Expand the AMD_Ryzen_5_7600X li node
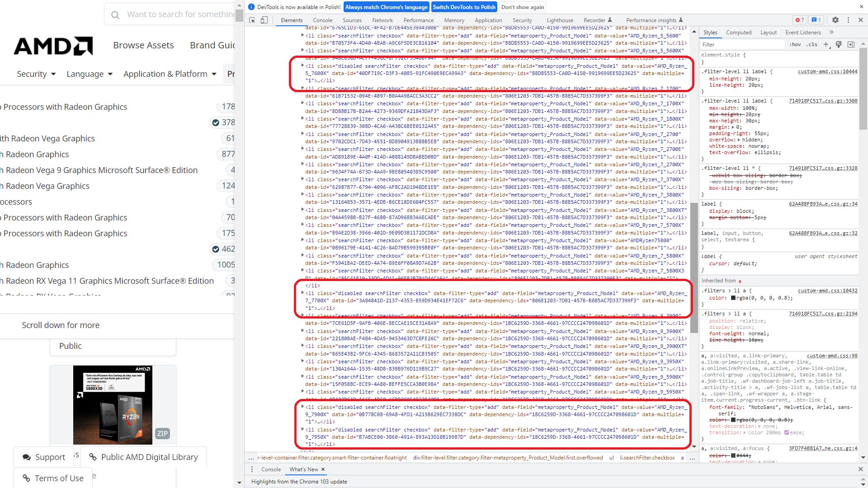 [x=302, y=66]
